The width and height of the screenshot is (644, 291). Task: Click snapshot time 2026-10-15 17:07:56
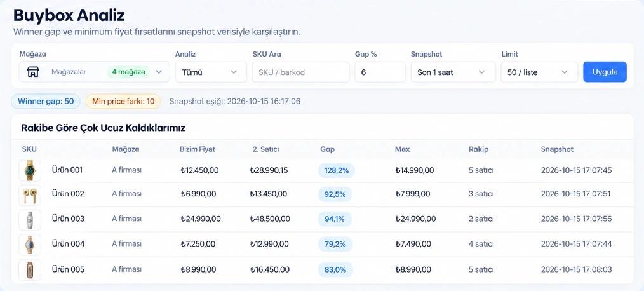tap(576, 219)
